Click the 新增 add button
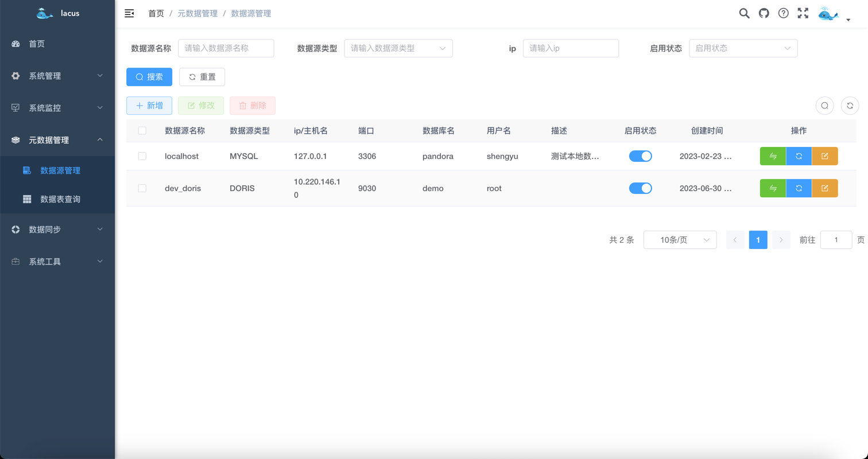The height and width of the screenshot is (459, 868). (x=149, y=106)
